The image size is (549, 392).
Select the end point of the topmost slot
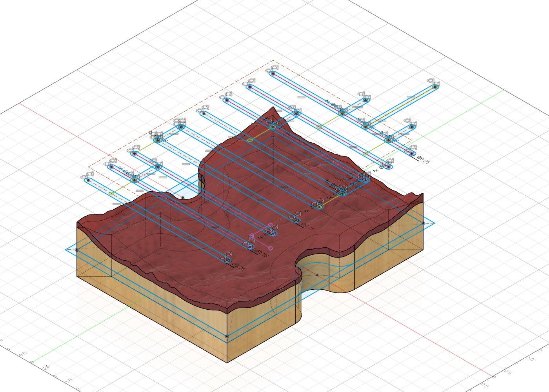[x=273, y=73]
